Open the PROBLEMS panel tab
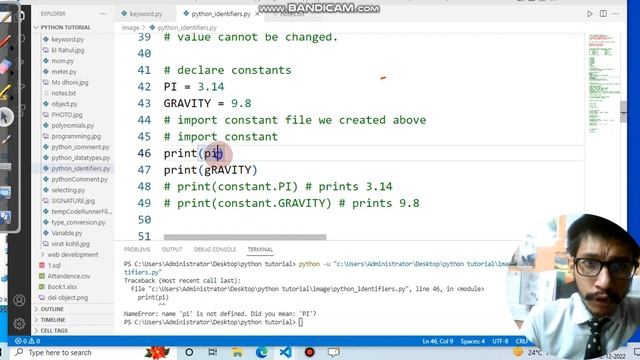This screenshot has height=360, width=640. [x=137, y=249]
